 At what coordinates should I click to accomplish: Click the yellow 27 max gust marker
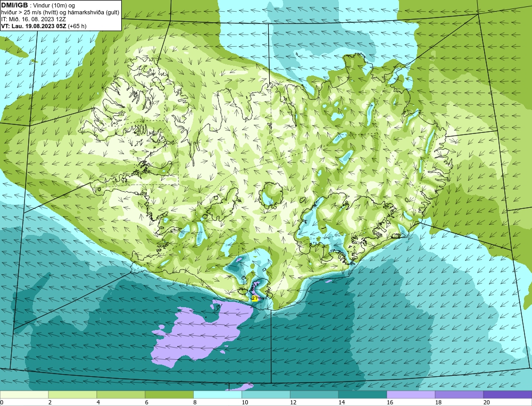(x=255, y=298)
